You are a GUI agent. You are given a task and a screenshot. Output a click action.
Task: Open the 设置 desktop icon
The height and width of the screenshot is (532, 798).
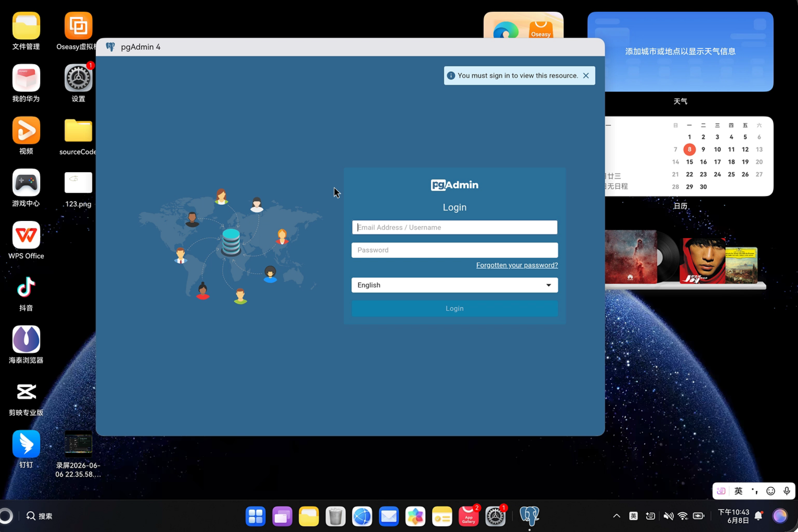78,78
